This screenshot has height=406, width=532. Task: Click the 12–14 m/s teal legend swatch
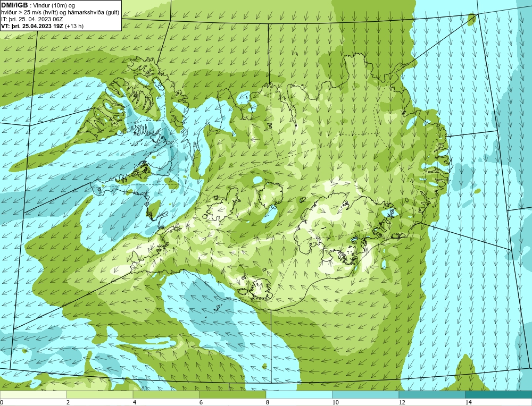click(x=432, y=394)
